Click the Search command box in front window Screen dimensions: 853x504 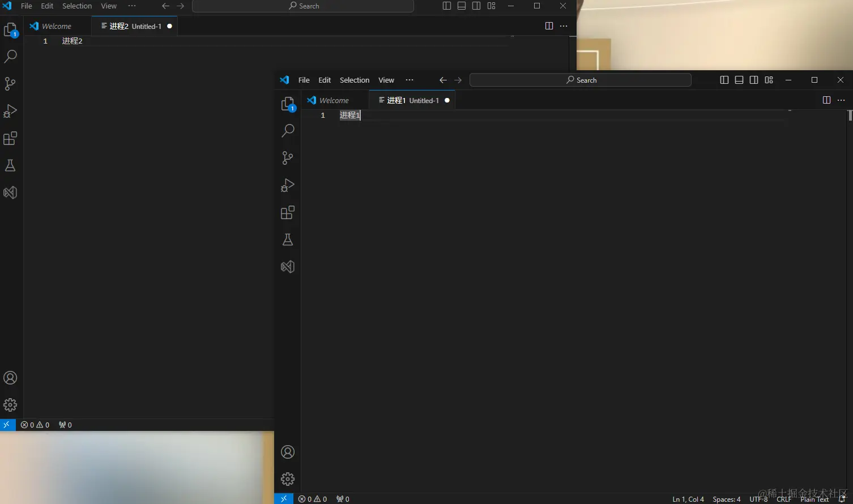point(581,80)
